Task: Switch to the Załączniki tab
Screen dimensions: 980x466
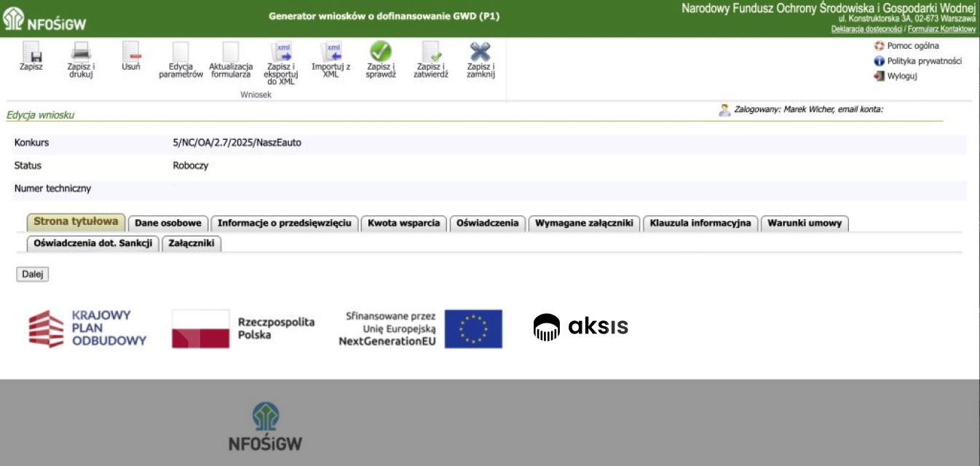Action: pyautogui.click(x=191, y=244)
